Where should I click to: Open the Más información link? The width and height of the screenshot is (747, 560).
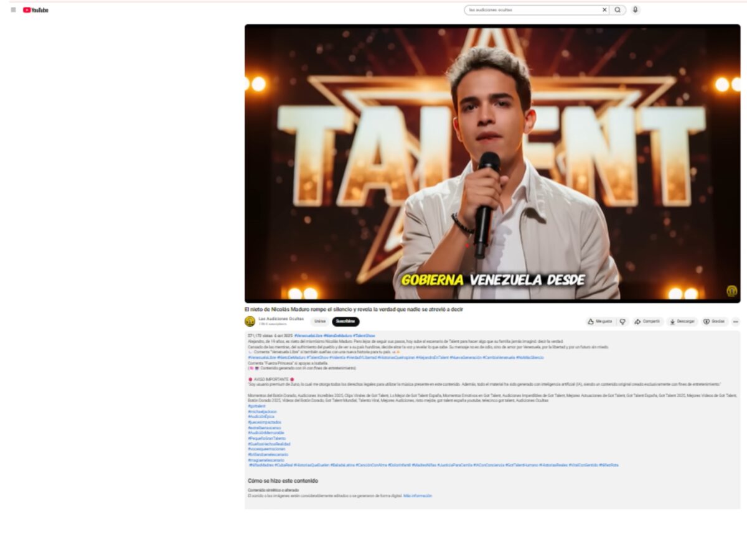pyautogui.click(x=417, y=496)
